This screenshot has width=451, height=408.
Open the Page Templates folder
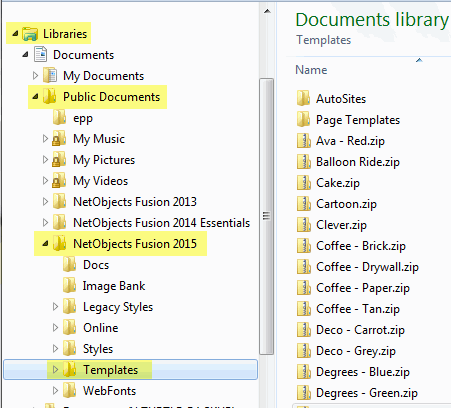(x=358, y=120)
